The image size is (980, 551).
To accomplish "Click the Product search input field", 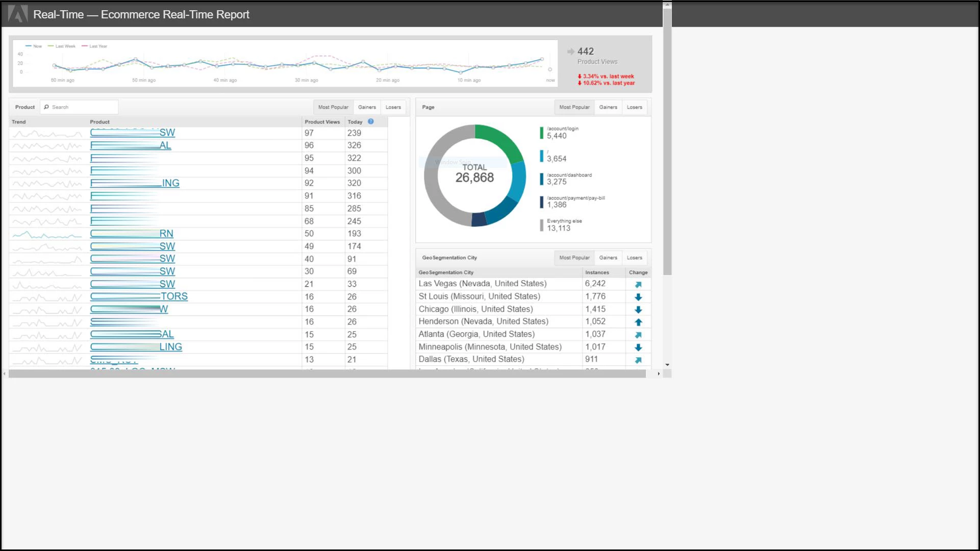I will (83, 107).
